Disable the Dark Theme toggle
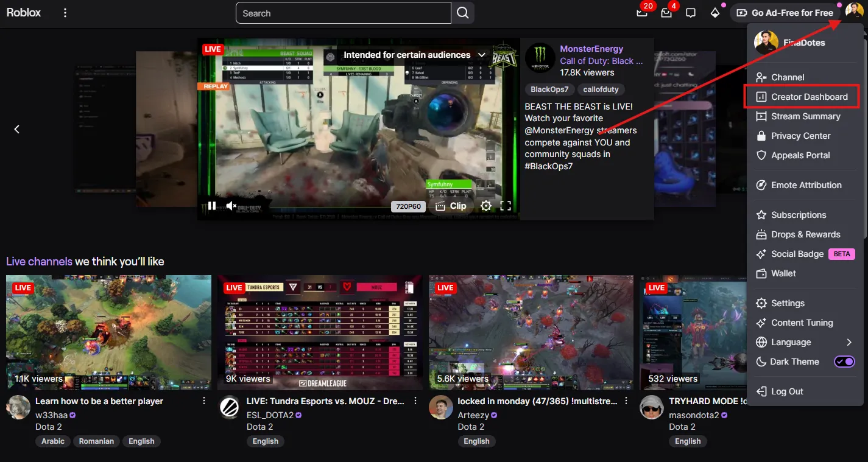 (844, 362)
